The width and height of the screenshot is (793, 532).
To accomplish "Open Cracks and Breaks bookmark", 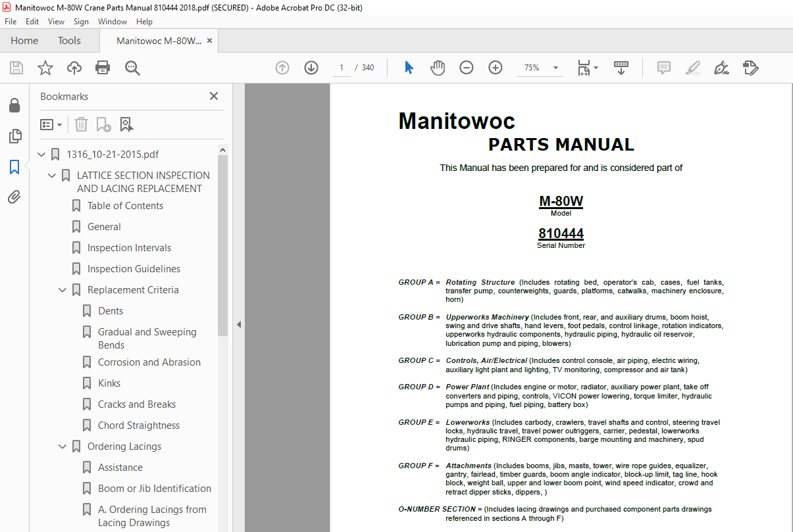I will pyautogui.click(x=137, y=404).
